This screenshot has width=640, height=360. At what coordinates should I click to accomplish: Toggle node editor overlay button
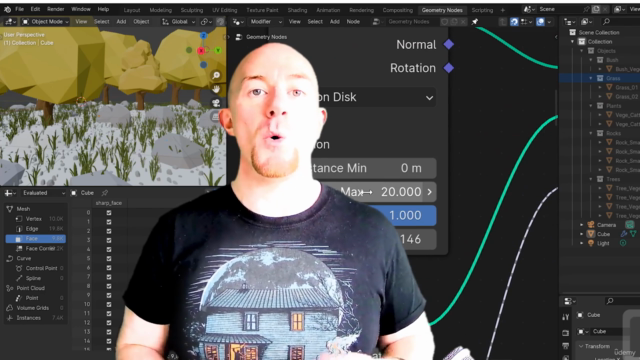click(x=540, y=22)
